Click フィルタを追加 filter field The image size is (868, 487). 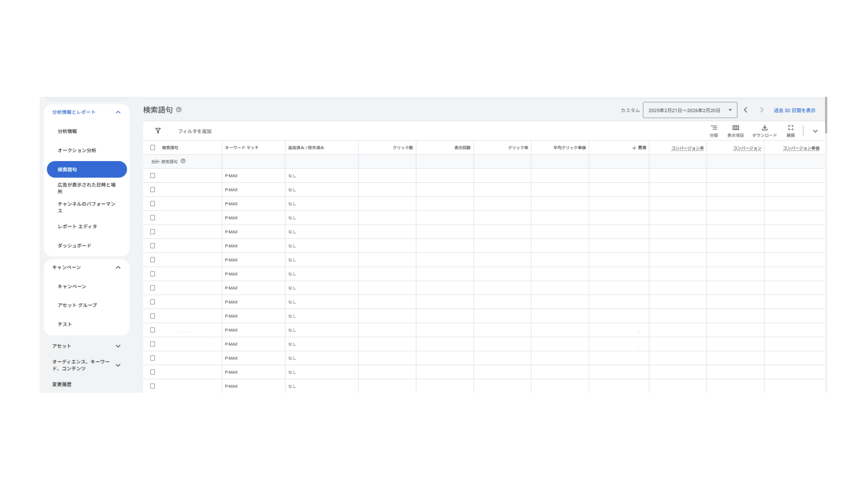tap(195, 131)
